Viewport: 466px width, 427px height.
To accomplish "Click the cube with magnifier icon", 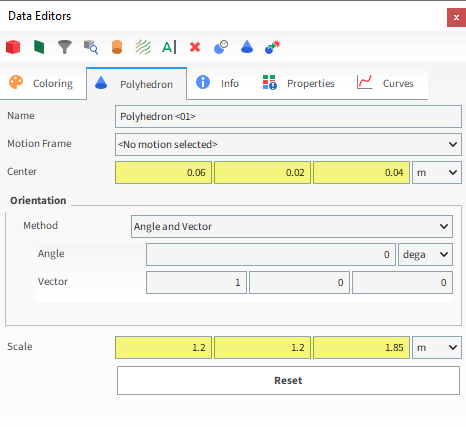I will coord(91,47).
